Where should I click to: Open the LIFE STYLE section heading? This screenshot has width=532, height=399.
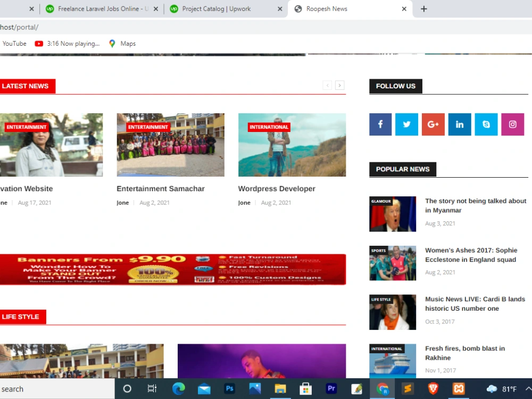[22, 317]
